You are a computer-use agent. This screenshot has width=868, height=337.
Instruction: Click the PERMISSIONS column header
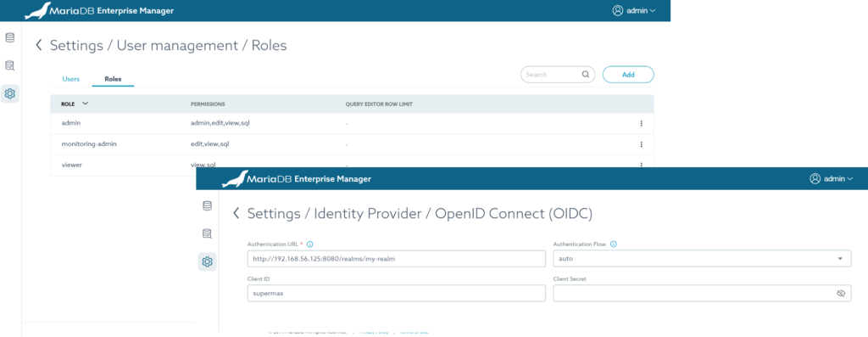click(x=208, y=104)
